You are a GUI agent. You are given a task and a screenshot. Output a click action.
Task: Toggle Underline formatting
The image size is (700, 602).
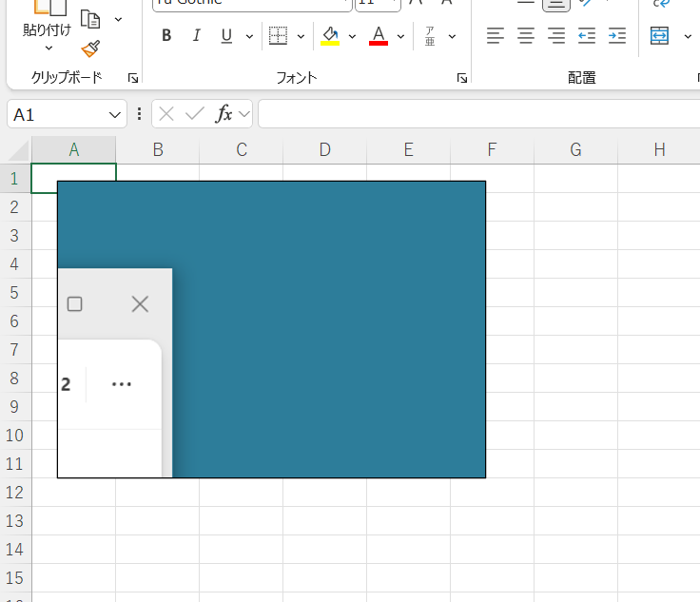click(226, 36)
